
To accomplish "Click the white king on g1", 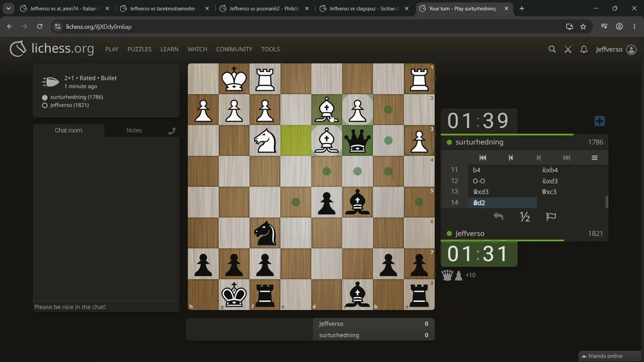I will [x=234, y=79].
